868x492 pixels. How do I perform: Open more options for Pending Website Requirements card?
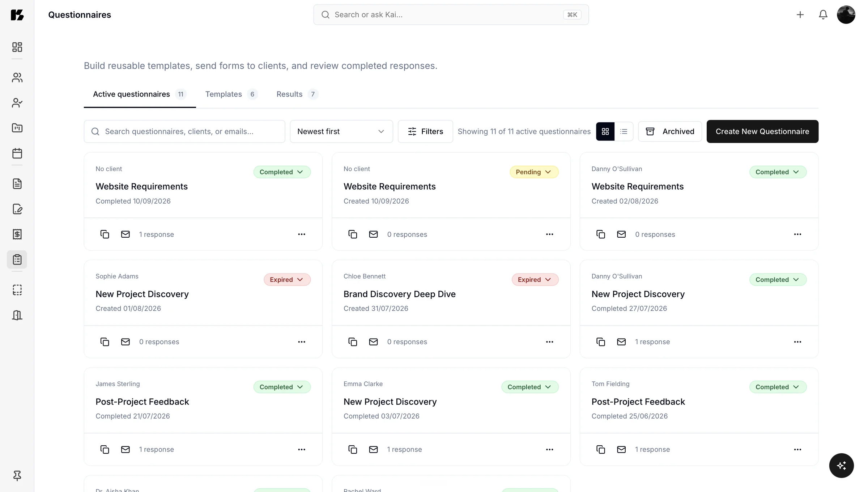pyautogui.click(x=549, y=234)
